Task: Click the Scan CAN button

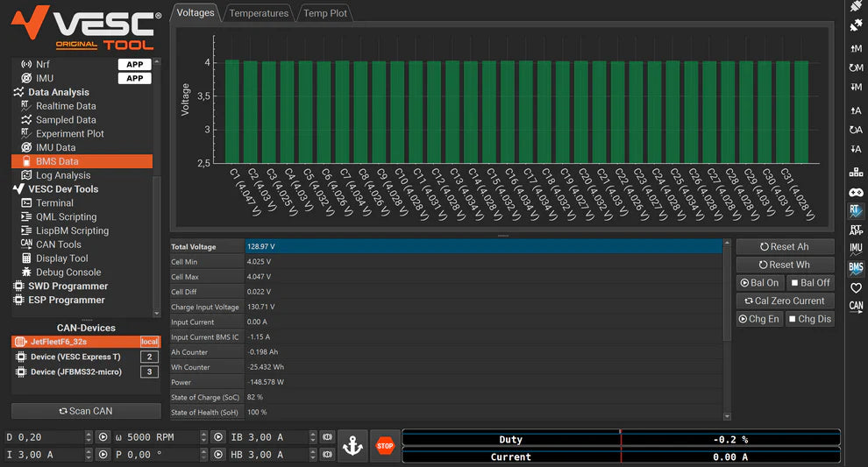Action: [86, 411]
